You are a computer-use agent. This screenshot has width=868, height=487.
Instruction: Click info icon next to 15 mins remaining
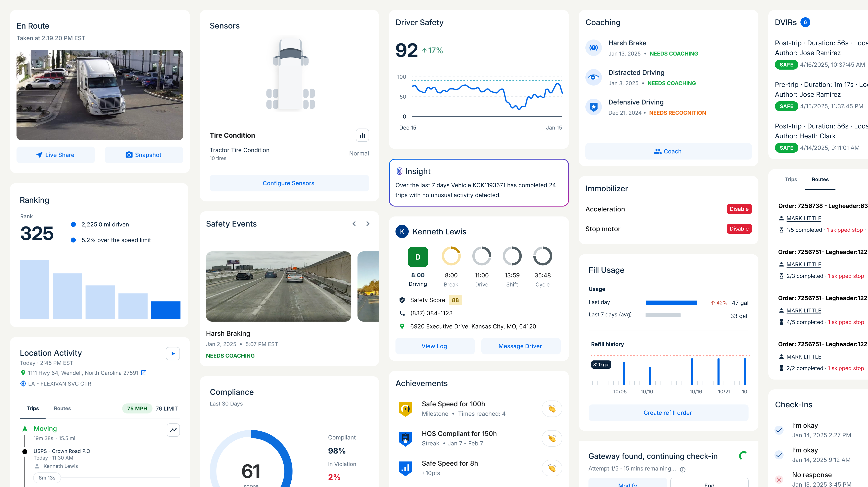pos(683,470)
